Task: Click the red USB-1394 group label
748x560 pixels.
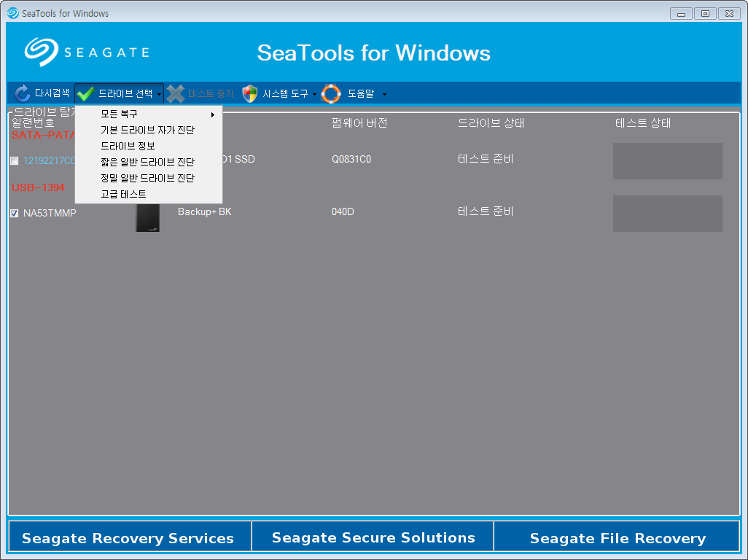Action: (38, 187)
